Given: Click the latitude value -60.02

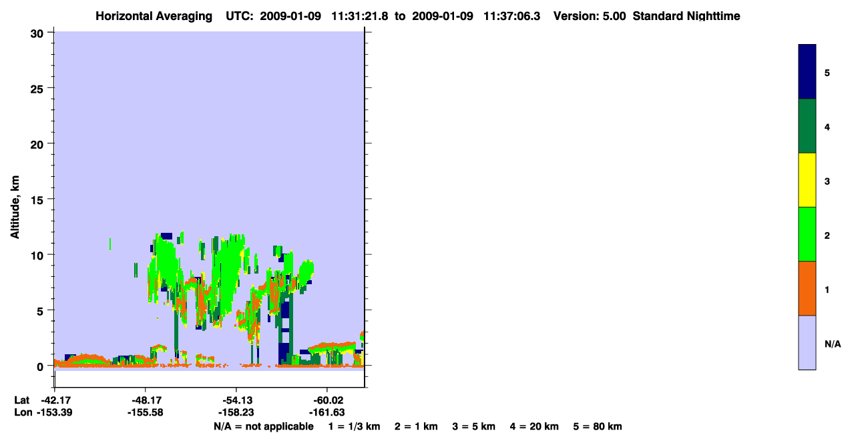Looking at the screenshot, I should 327,400.
